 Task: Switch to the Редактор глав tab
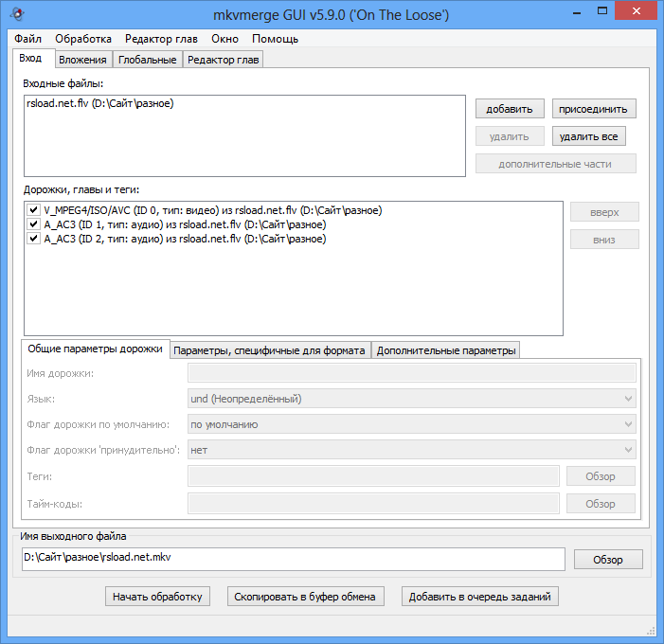[x=224, y=60]
